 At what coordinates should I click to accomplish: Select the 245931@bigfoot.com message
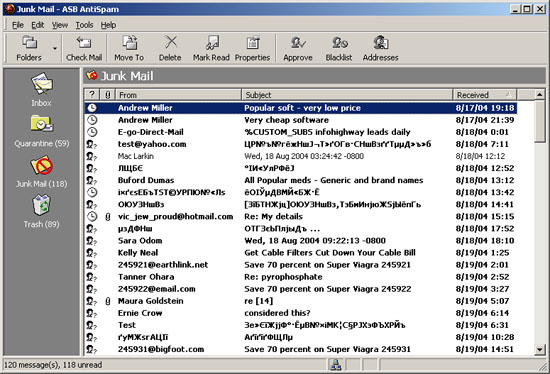point(301,349)
